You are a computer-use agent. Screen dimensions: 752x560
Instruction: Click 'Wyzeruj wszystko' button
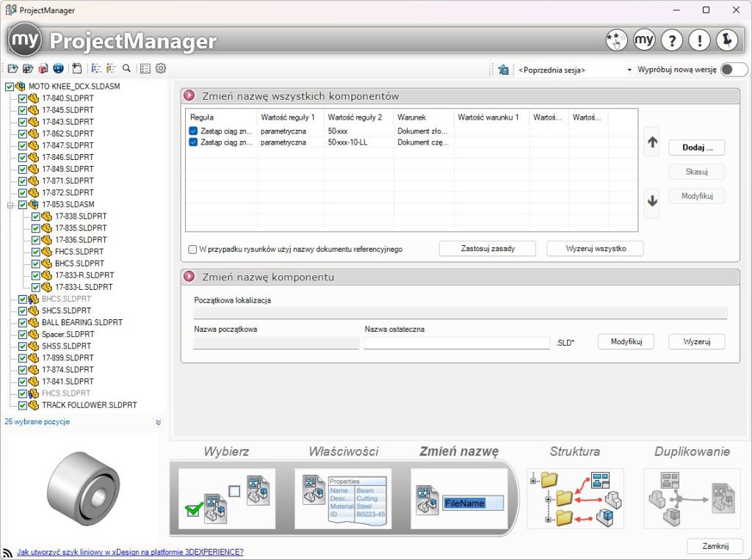pos(595,248)
